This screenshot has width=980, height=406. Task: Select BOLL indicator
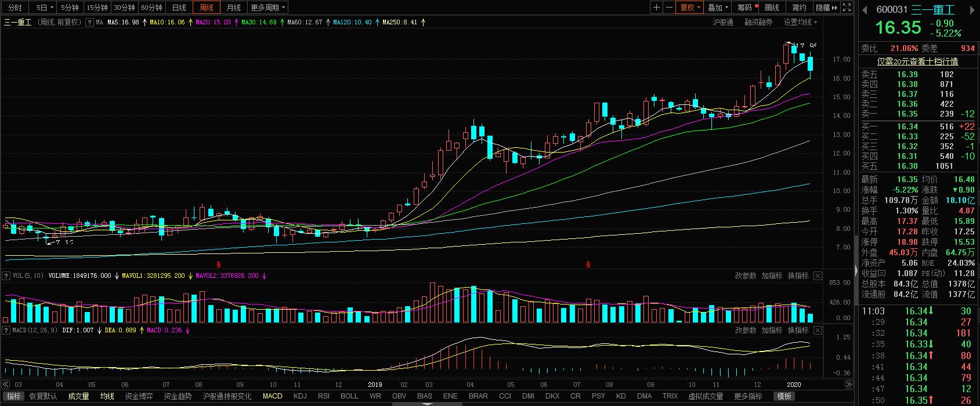click(349, 396)
